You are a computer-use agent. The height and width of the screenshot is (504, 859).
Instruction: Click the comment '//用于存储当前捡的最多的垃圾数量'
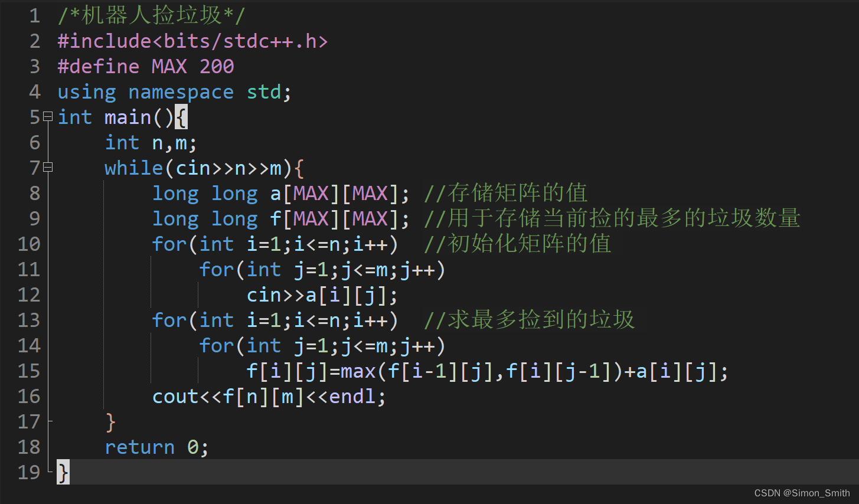612,219
